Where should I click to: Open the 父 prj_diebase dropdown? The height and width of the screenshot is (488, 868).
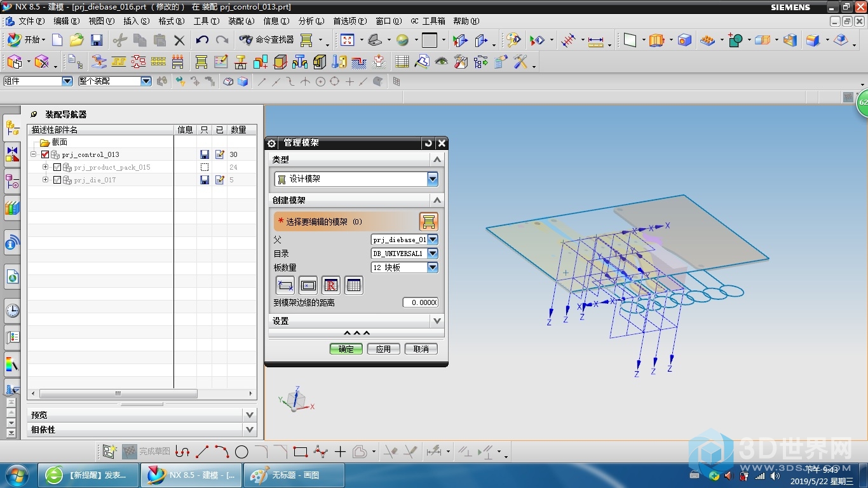(x=432, y=240)
